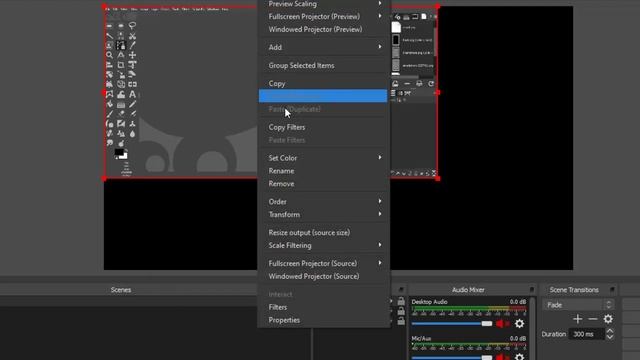
Task: Open Desktop Audio gear settings
Action: [519, 324]
